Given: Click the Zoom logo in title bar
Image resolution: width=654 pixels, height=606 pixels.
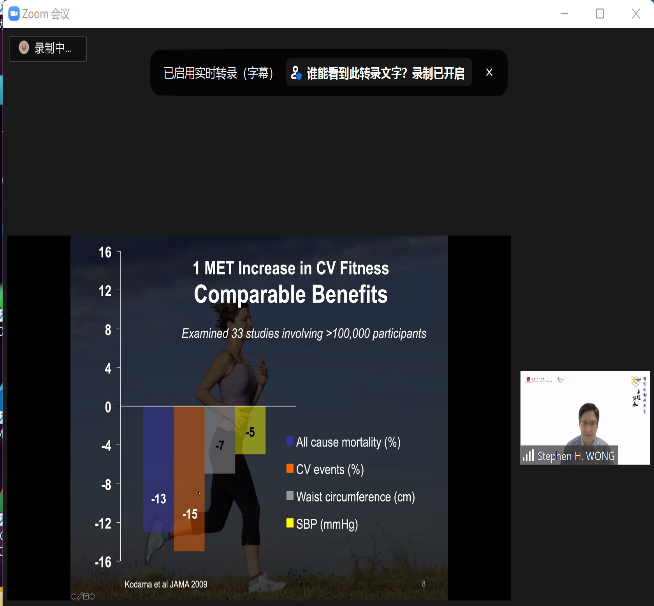Looking at the screenshot, I should (x=14, y=14).
